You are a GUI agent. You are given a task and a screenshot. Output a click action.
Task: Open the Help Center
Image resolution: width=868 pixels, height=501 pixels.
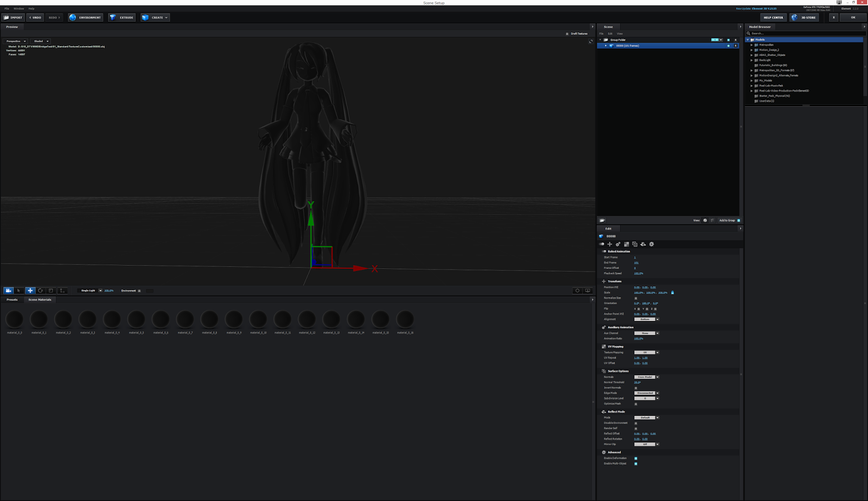pos(773,17)
